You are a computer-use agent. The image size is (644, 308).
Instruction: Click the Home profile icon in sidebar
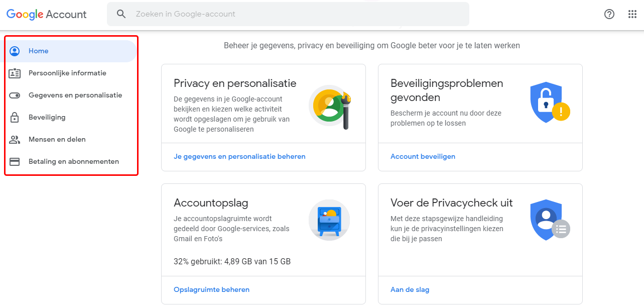point(15,51)
